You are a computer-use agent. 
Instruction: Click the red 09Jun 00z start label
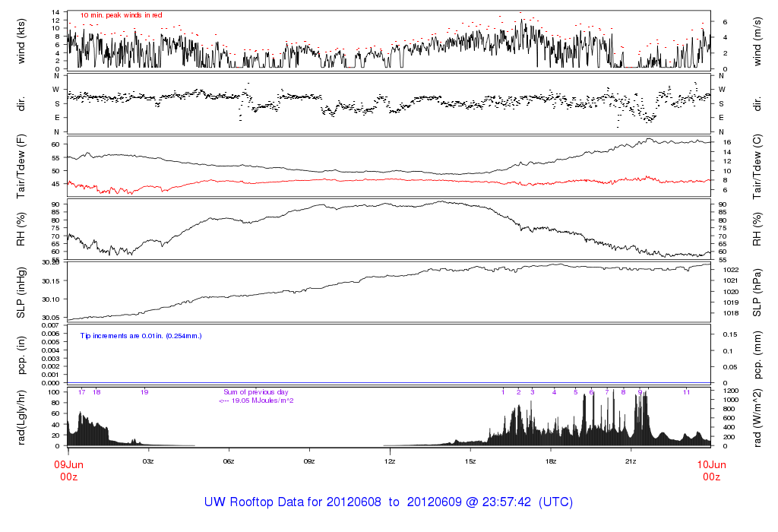click(68, 469)
